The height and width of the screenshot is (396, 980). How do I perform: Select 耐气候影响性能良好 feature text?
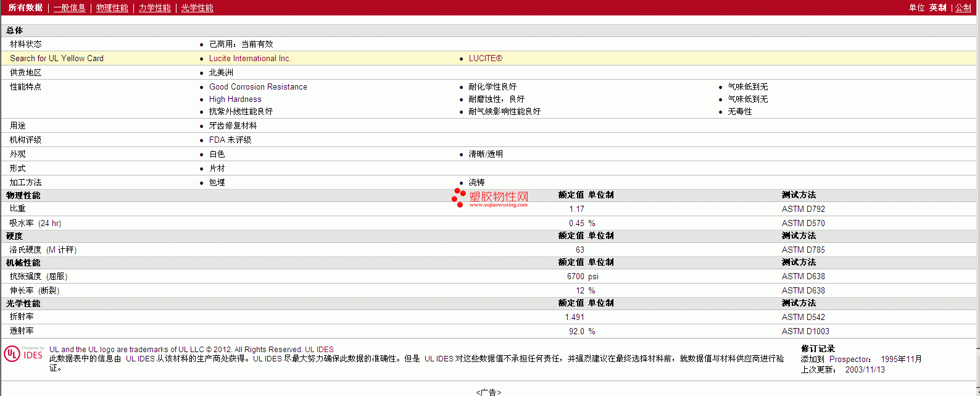505,111
